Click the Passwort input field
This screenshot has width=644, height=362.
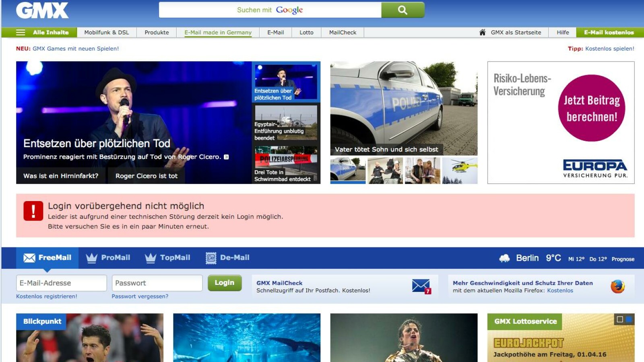coord(157,283)
